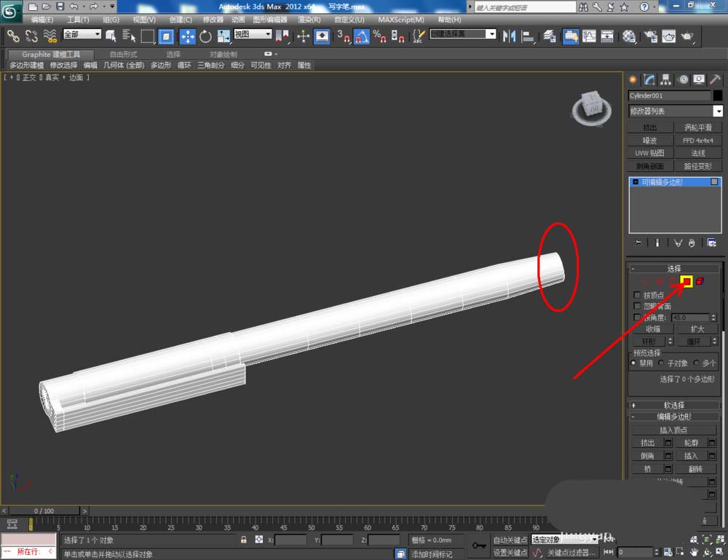This screenshot has height=560, width=728.
Task: Open the Select by Name list
Action: (129, 36)
